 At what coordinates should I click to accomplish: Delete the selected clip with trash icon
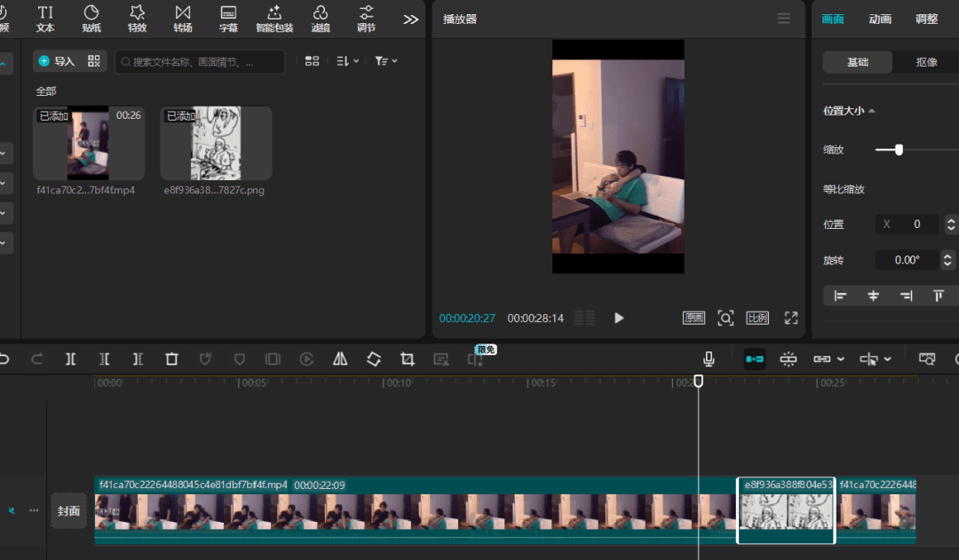(171, 359)
